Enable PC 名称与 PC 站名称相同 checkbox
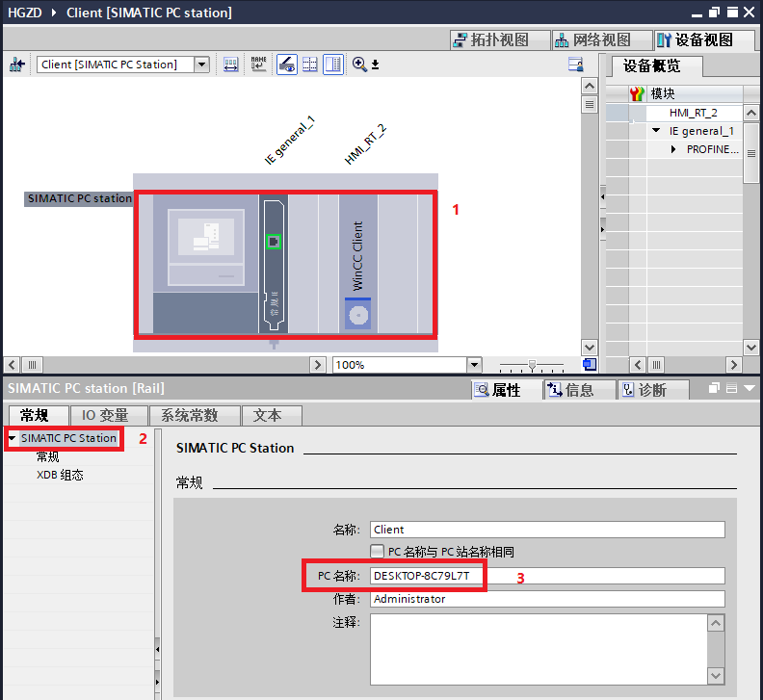Viewport: 763px width, 700px height. (377, 551)
